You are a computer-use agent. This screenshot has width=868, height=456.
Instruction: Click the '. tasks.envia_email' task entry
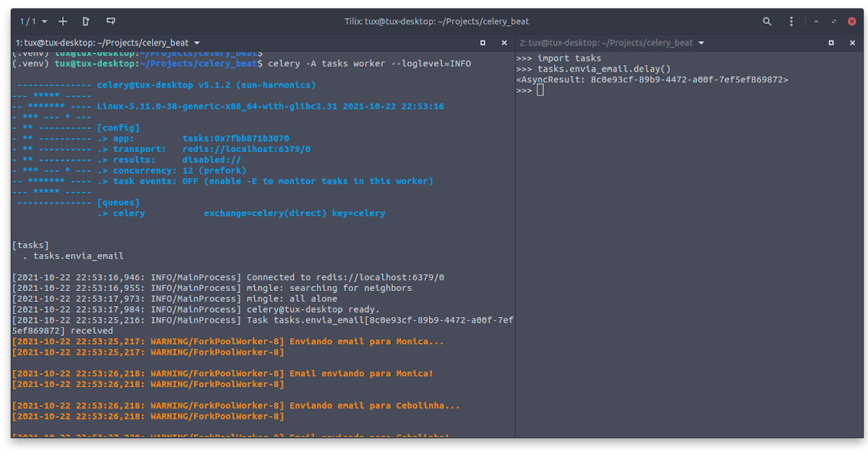coord(73,256)
